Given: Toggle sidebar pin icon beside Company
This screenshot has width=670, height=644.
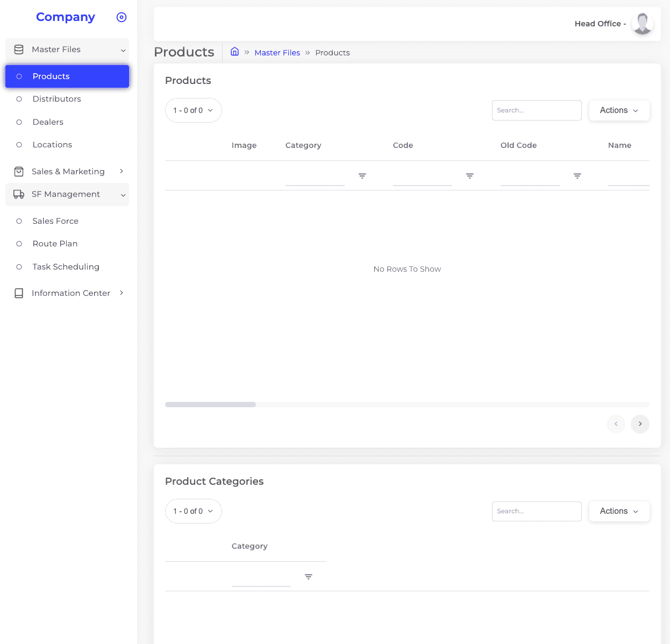Looking at the screenshot, I should click(x=122, y=17).
